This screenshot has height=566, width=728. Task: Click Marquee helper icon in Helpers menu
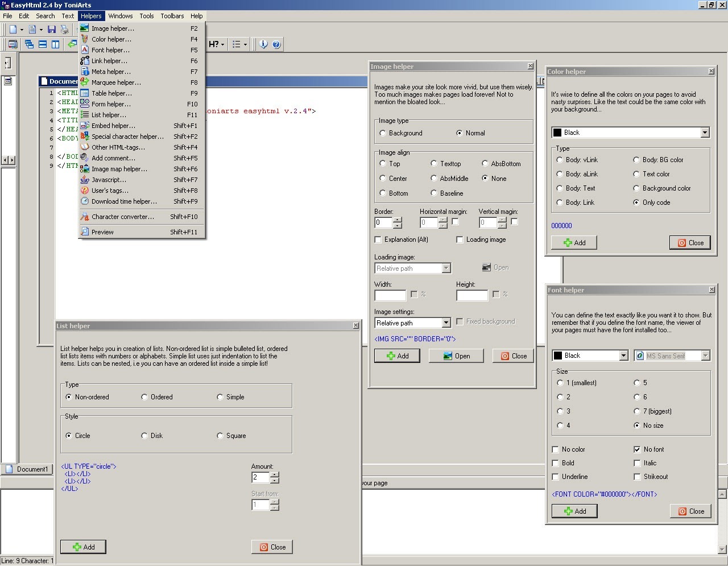tap(85, 82)
